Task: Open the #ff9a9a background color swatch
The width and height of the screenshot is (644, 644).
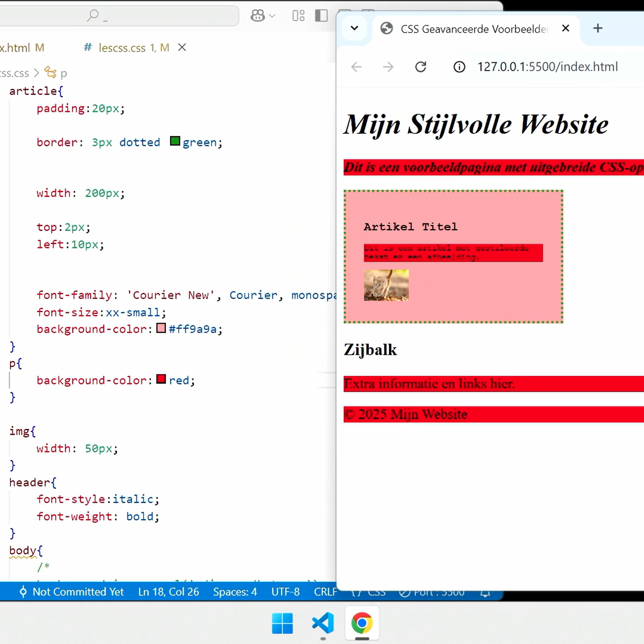Action: point(161,328)
